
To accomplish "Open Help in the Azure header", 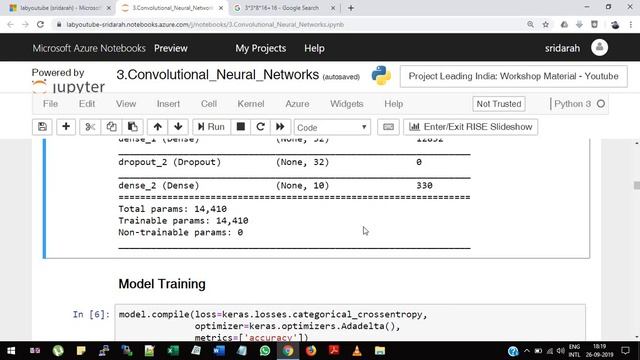I will (314, 48).
